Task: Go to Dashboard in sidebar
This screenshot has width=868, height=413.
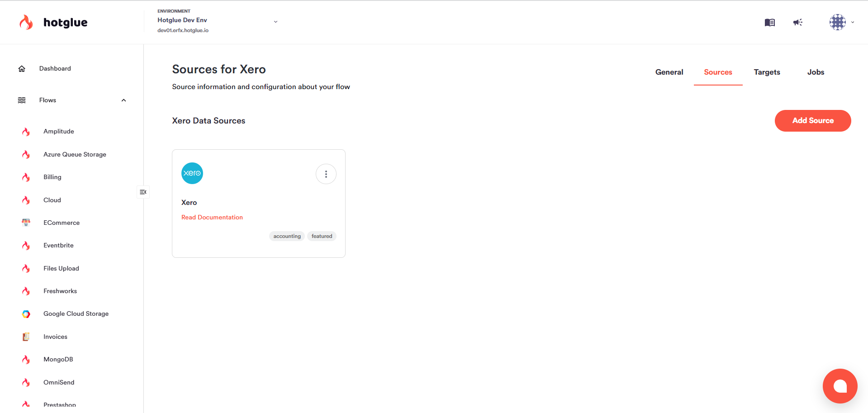Action: pyautogui.click(x=55, y=69)
